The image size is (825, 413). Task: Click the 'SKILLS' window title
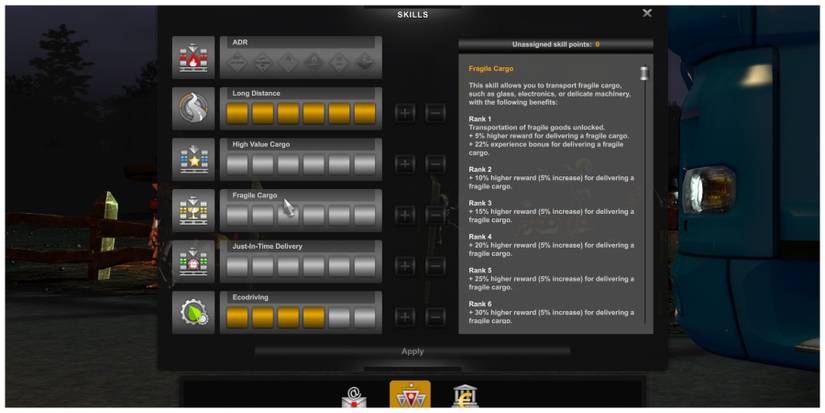[412, 14]
